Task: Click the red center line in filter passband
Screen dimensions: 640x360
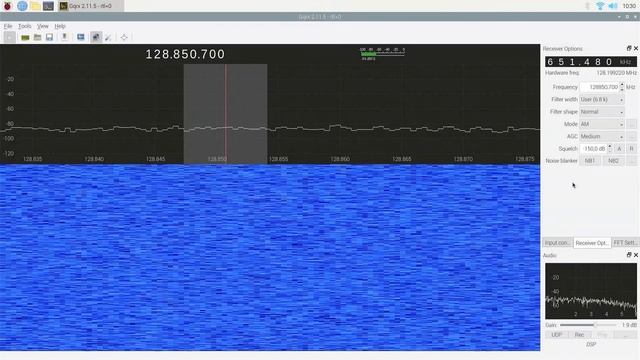Action: coord(225,114)
